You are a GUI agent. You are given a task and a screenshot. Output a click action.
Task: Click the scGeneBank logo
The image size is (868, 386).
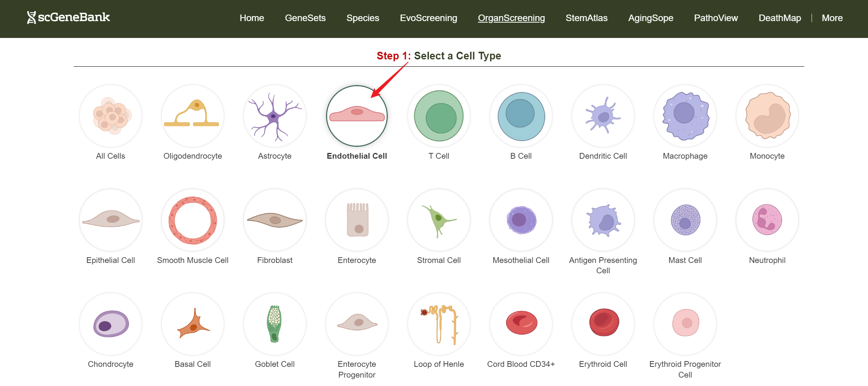69,17
